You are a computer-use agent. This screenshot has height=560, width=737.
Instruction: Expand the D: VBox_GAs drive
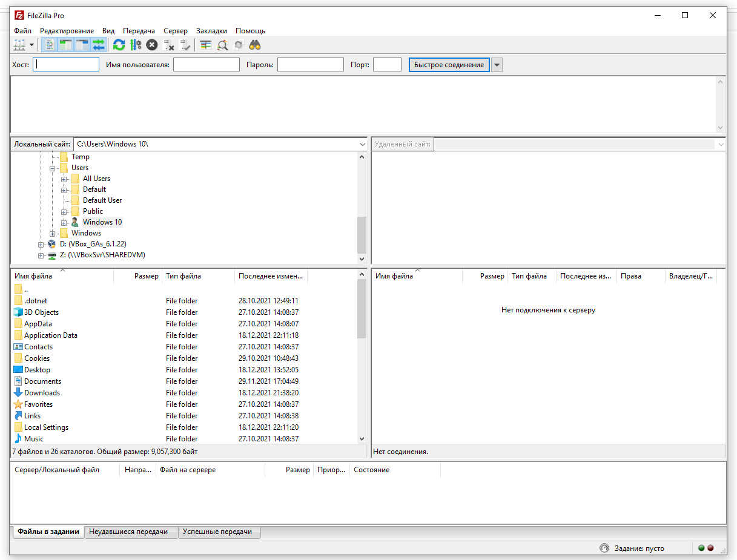pyautogui.click(x=41, y=244)
